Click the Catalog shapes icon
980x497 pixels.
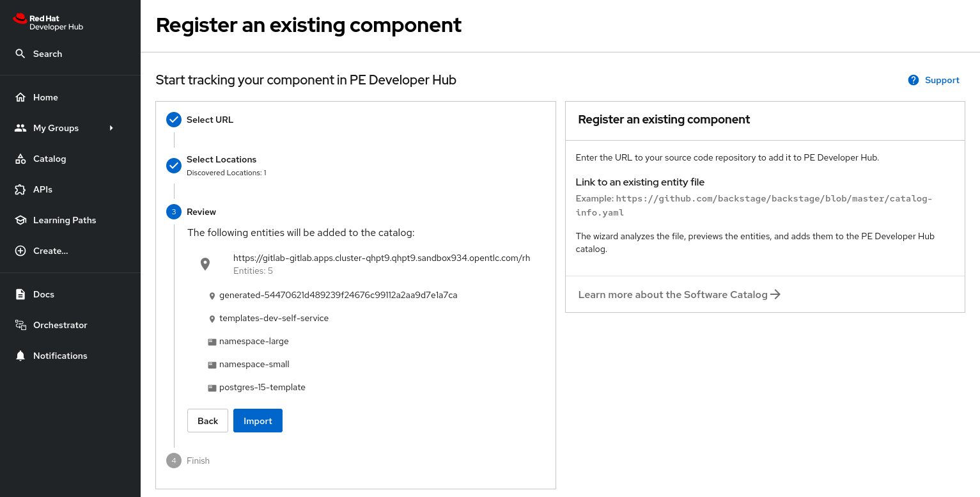point(20,159)
